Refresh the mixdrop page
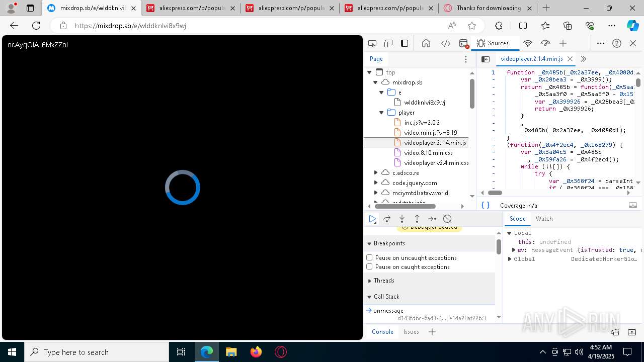This screenshot has width=644, height=362. [x=36, y=26]
